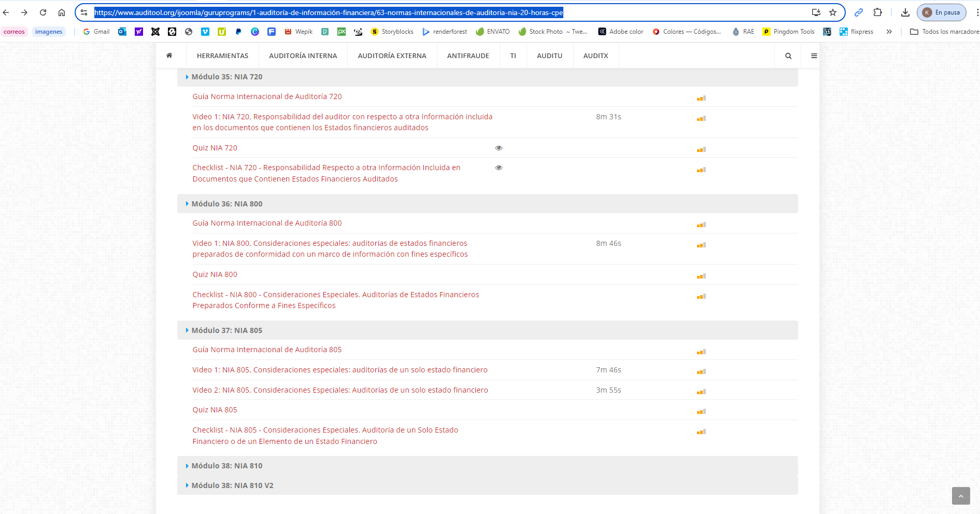The height and width of the screenshot is (514, 980).
Task: Open the hamburger menu in site navbar
Action: (x=814, y=56)
